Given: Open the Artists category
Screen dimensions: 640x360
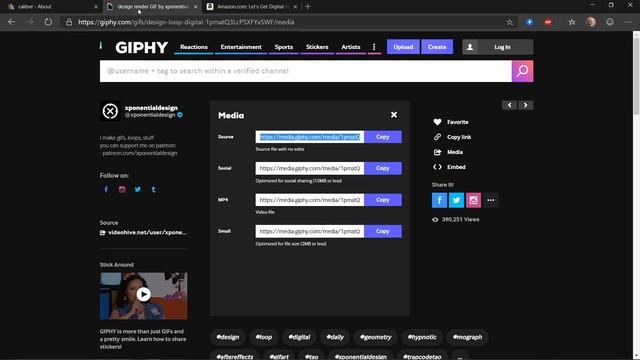Looking at the screenshot, I should click(x=351, y=47).
